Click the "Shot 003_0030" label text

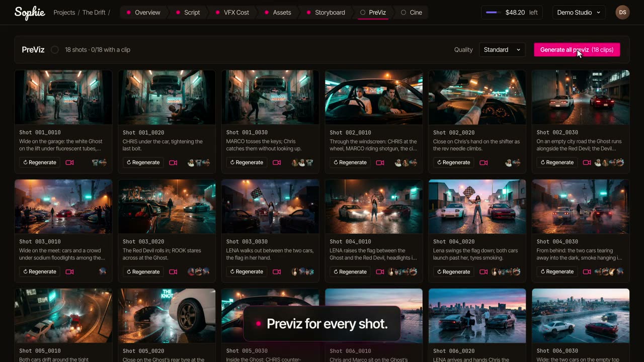247,242
